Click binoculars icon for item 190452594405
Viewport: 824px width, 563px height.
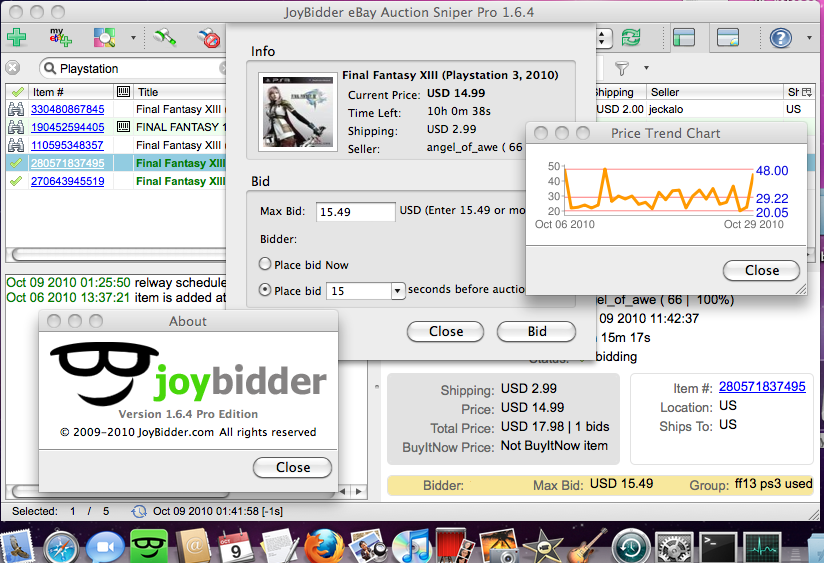point(16,127)
